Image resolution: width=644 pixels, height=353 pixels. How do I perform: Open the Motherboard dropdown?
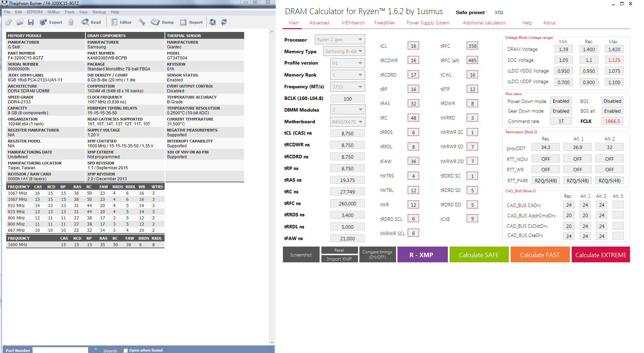coord(347,122)
